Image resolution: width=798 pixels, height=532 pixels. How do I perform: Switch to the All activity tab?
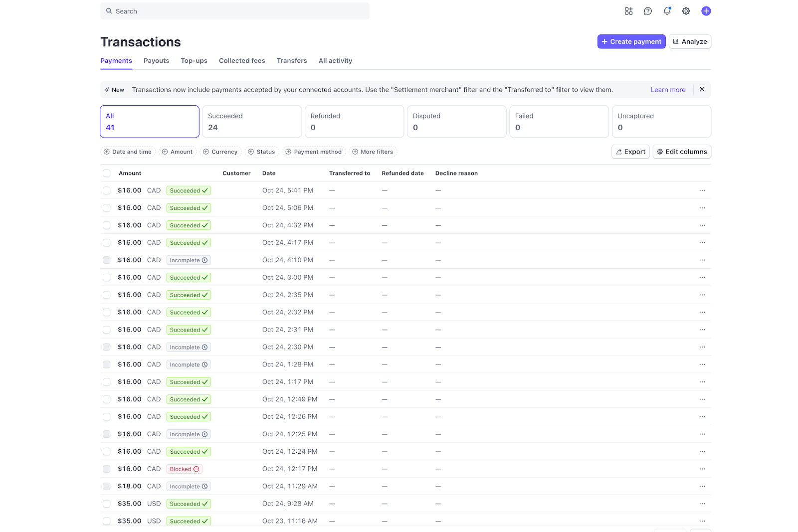(335, 60)
